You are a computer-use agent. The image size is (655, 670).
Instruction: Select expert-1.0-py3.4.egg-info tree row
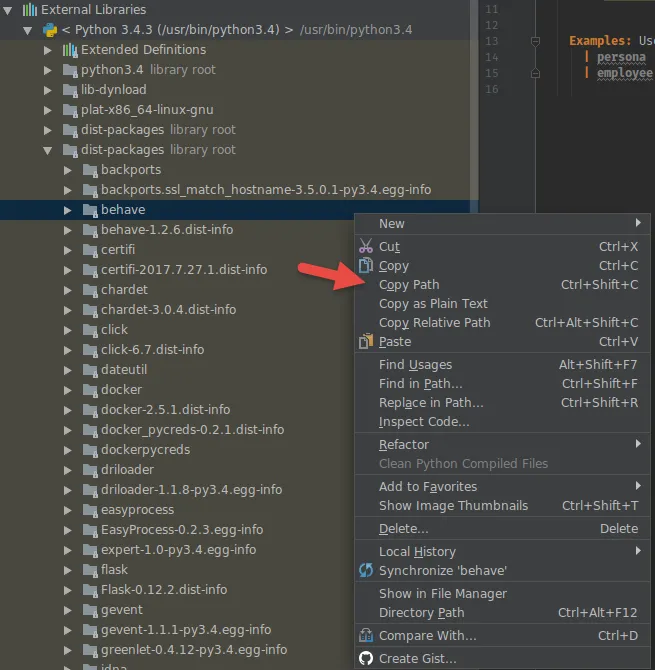click(177, 550)
